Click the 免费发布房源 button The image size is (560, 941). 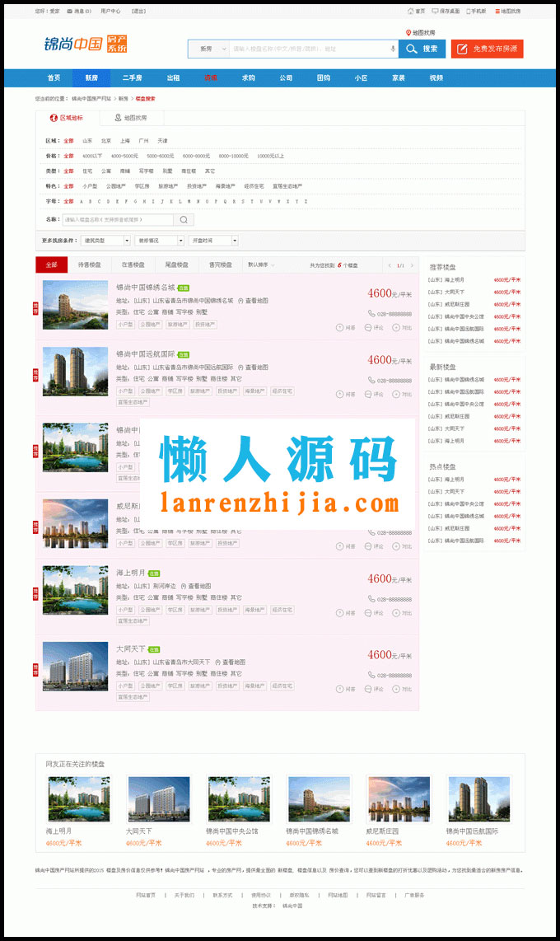point(488,49)
